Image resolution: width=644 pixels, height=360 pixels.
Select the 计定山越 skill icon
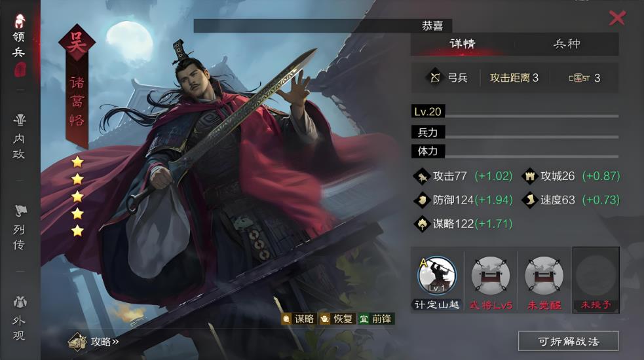437,276
